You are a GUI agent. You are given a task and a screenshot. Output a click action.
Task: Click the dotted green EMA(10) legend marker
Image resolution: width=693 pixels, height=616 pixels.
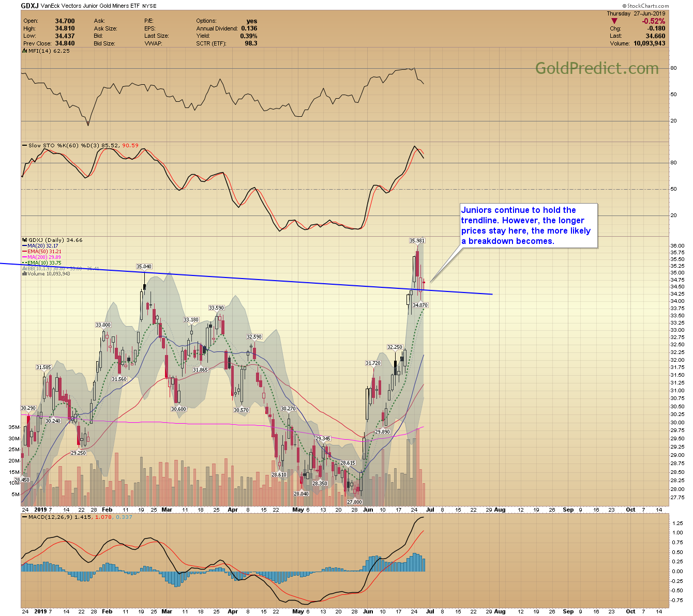25,263
